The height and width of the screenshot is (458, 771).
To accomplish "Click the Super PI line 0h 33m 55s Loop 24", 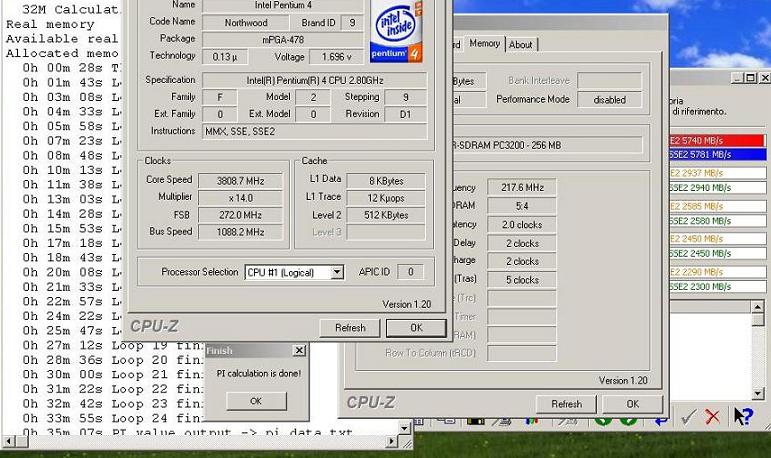I will pos(113,419).
